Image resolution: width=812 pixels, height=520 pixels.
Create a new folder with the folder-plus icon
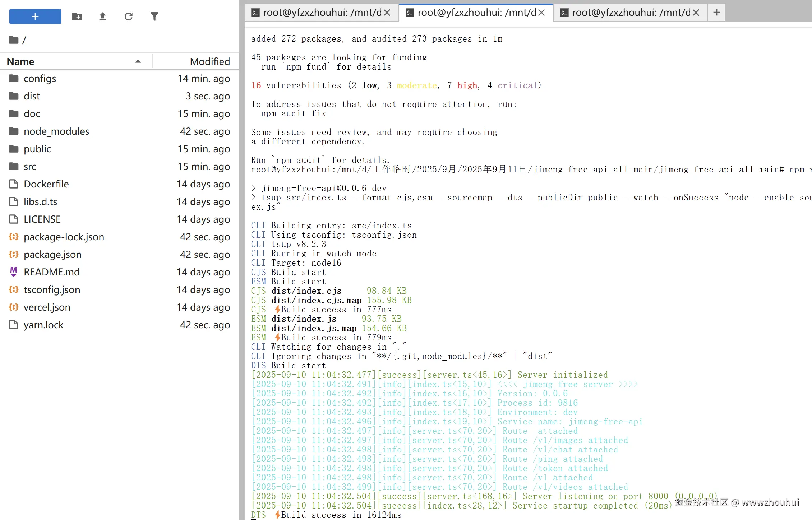point(77,17)
